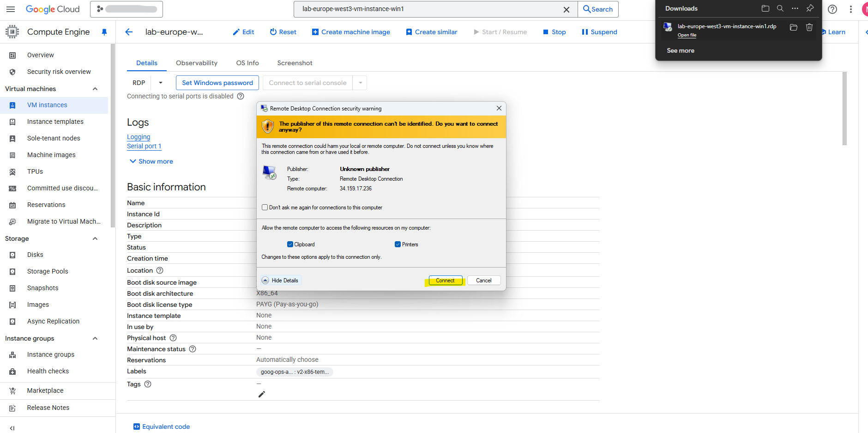
Task: Open the serial console dropdown arrow
Action: click(361, 83)
